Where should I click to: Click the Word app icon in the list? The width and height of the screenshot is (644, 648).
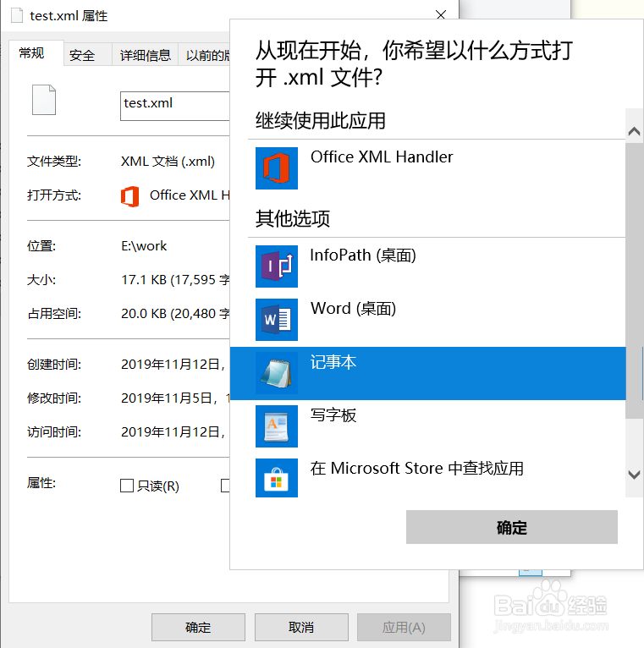(277, 320)
